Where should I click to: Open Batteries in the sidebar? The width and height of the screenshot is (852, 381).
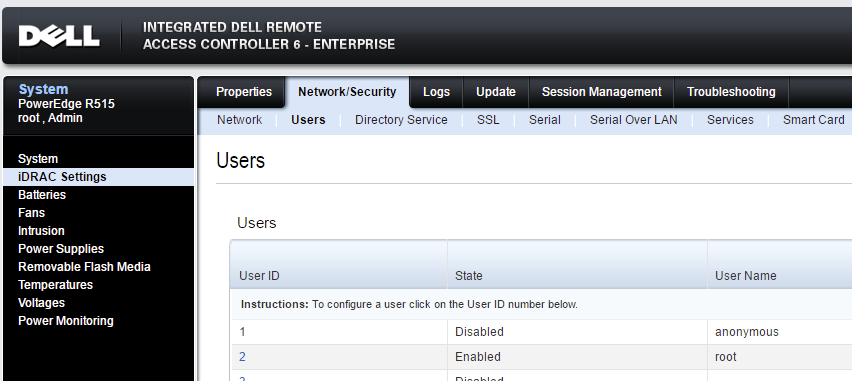click(42, 195)
